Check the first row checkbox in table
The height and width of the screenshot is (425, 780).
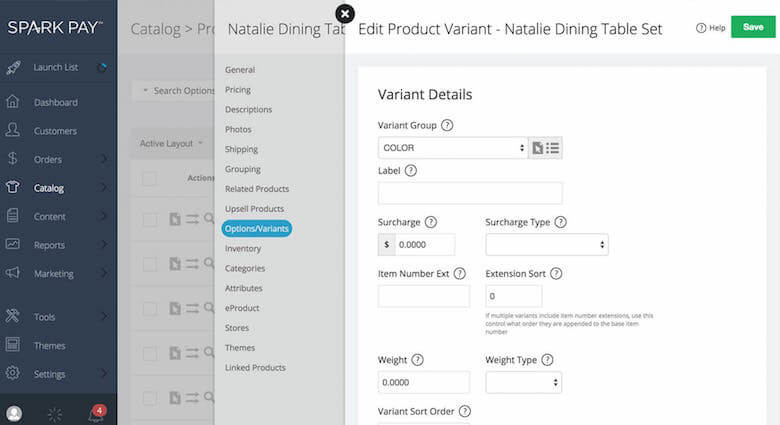click(149, 220)
